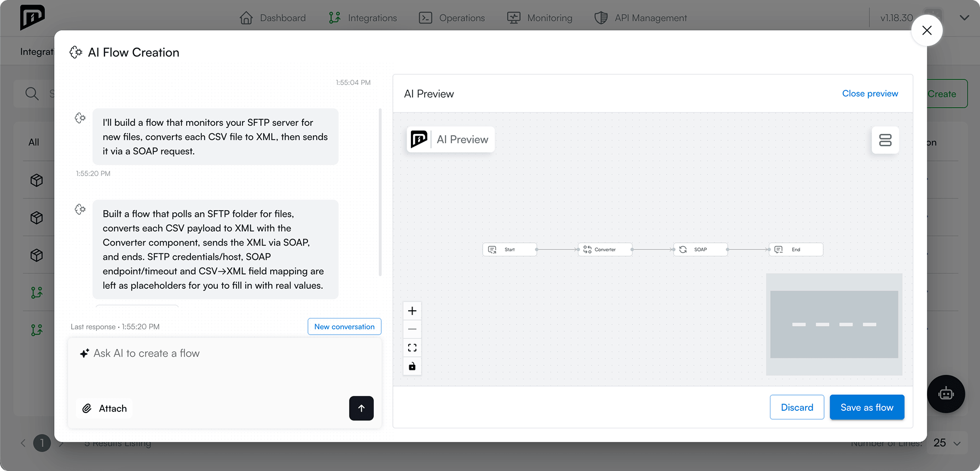Click the Create button behind the dialog
This screenshot has width=980, height=471.
pyautogui.click(x=947, y=94)
